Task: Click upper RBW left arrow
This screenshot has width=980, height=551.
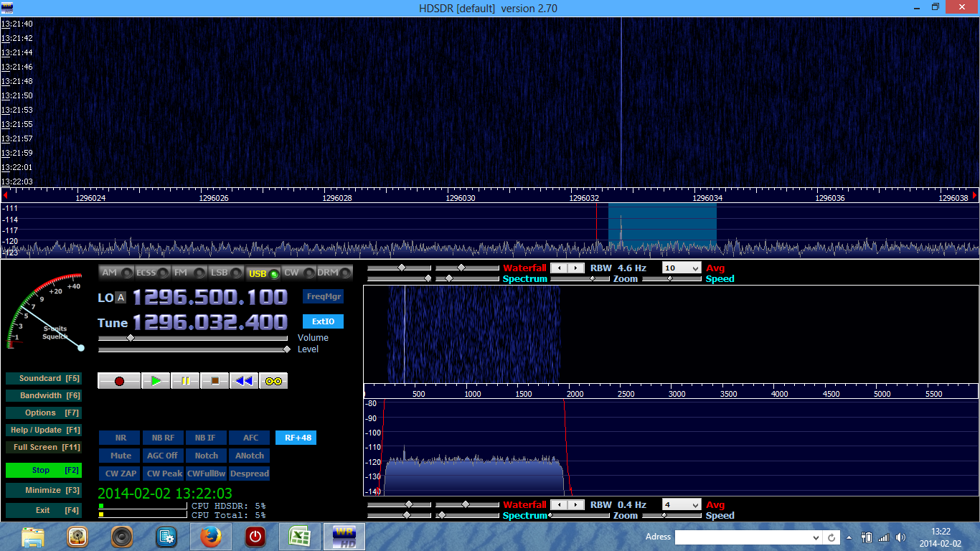Action: click(x=560, y=268)
